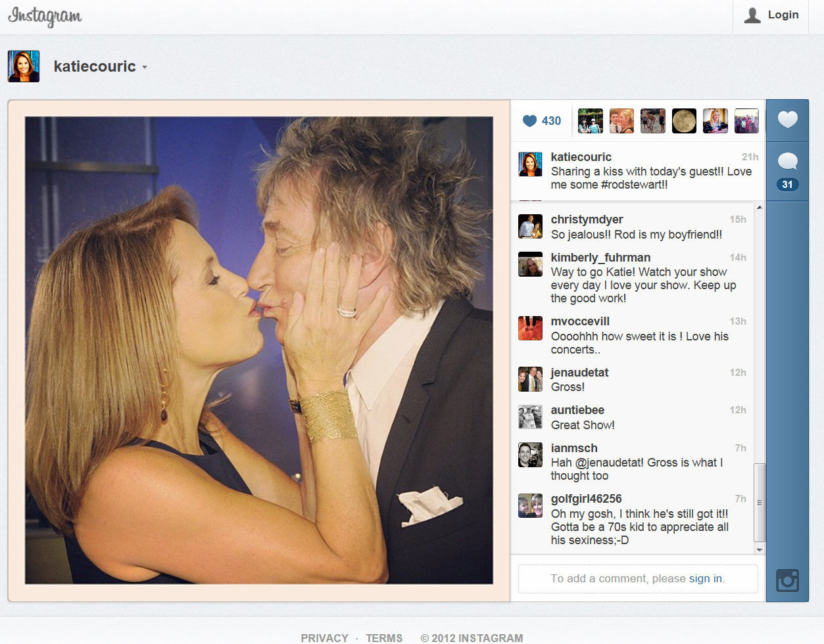Click the Instagram logo
This screenshot has width=824, height=644.
(45, 16)
